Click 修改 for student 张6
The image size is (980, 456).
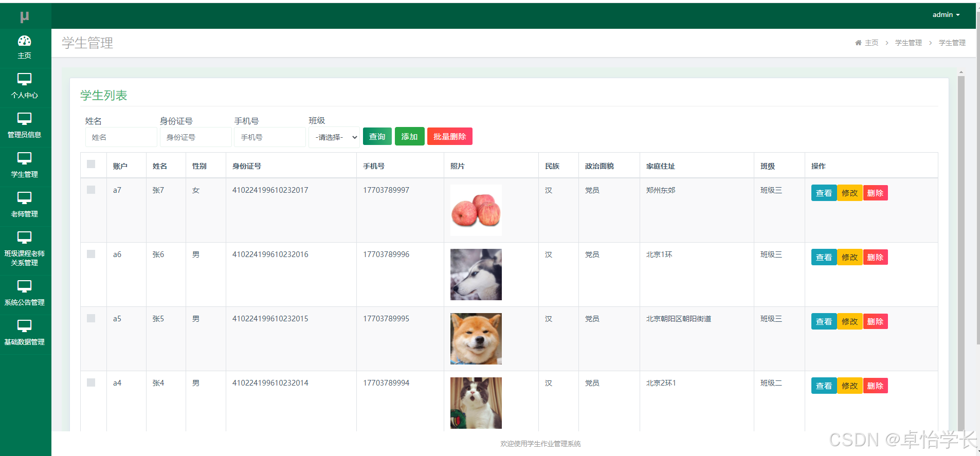849,257
